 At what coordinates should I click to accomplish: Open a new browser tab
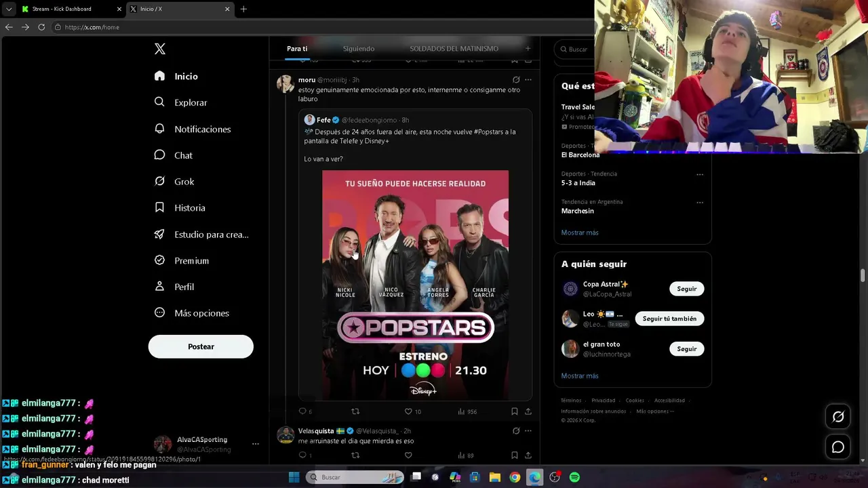(x=243, y=9)
